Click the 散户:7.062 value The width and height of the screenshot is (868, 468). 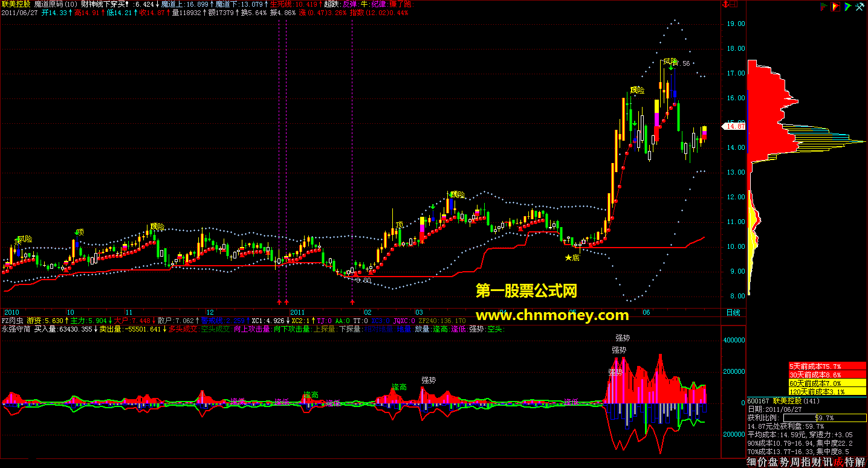point(175,320)
